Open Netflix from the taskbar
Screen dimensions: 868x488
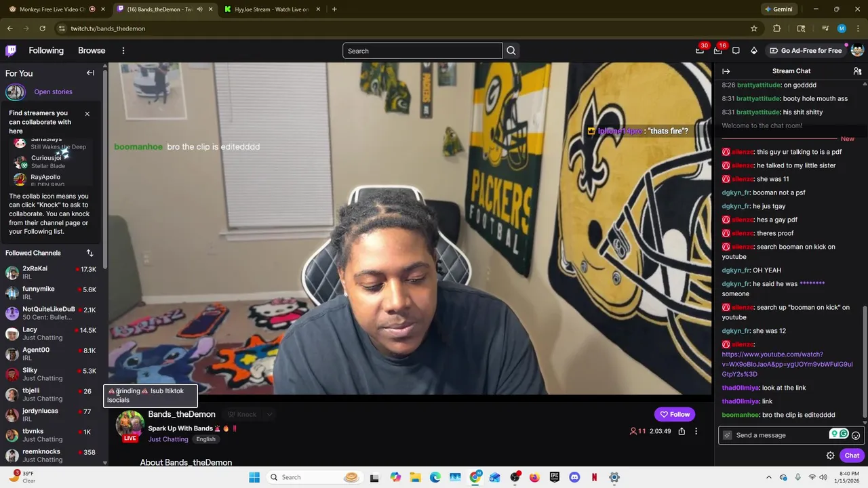point(594,477)
